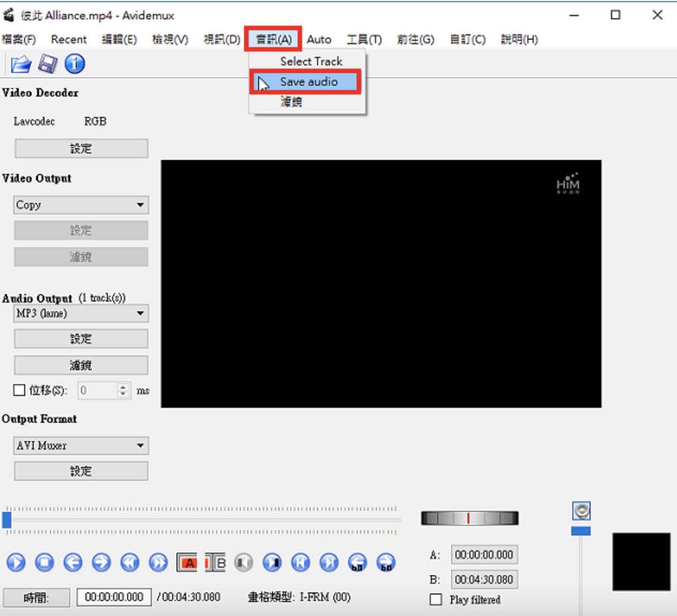Open 設定 under Video Decoder
The width and height of the screenshot is (677, 616).
(x=81, y=149)
